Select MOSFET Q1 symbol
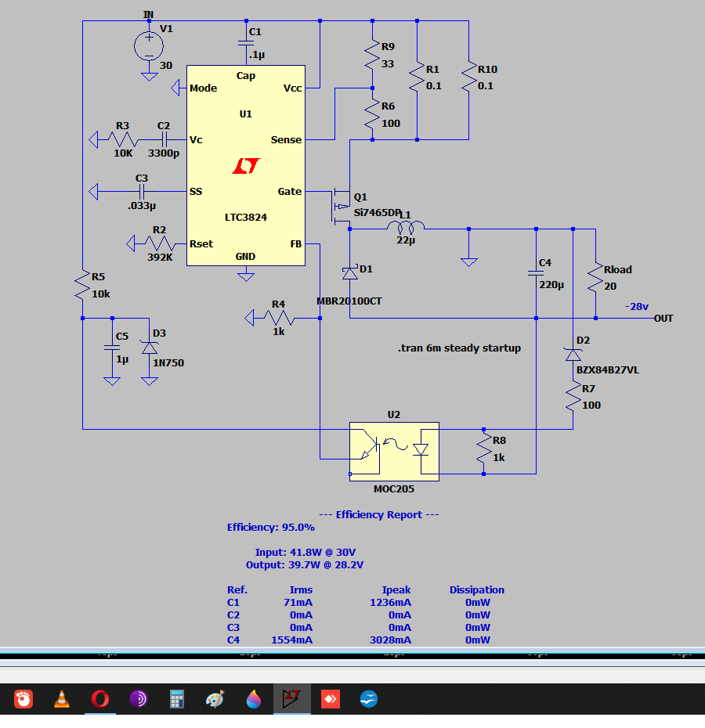This screenshot has height=728, width=705. pyautogui.click(x=342, y=207)
